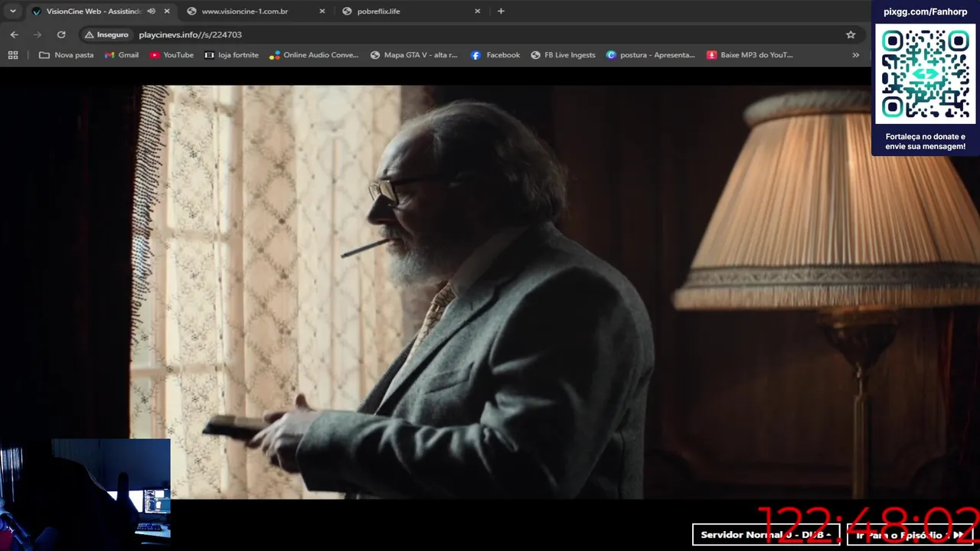The width and height of the screenshot is (980, 551).
Task: Bookmark this page with the star icon
Action: pos(851,34)
